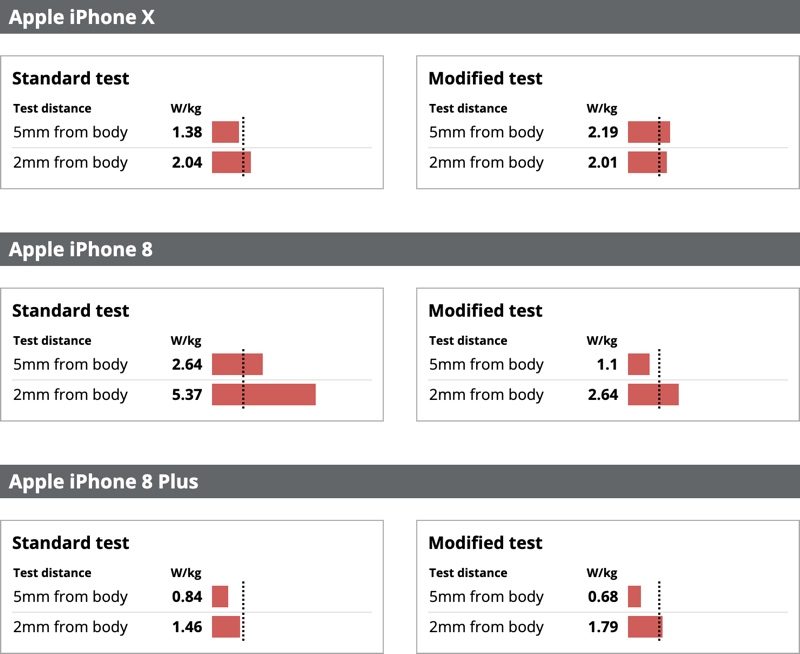The width and height of the screenshot is (800, 654).
Task: Select the 2.04 W/kg value
Action: (x=187, y=162)
